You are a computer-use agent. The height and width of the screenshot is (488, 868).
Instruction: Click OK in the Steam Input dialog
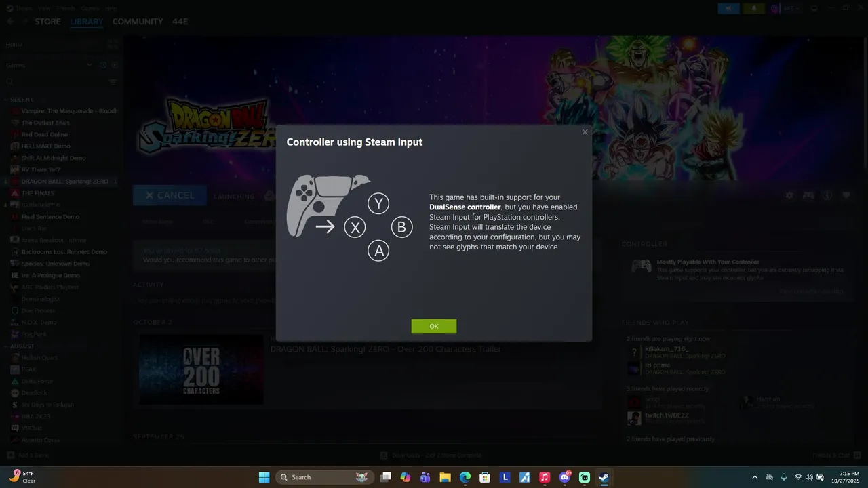pos(434,326)
